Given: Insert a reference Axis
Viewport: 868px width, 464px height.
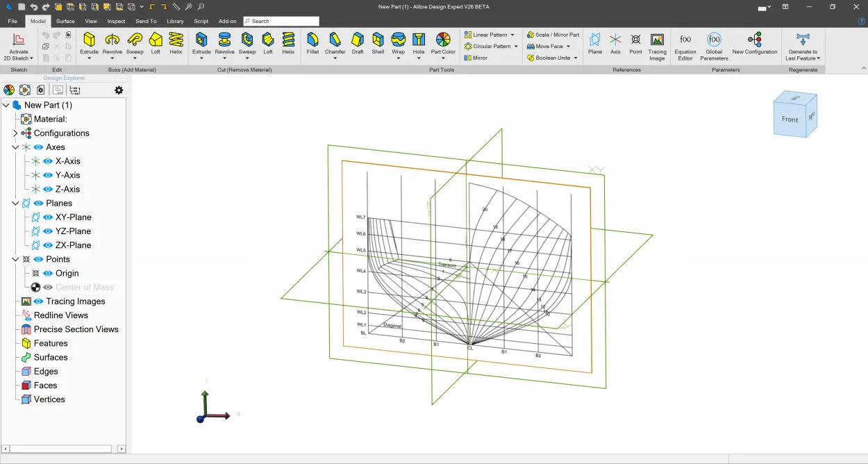Looking at the screenshot, I should pos(615,43).
